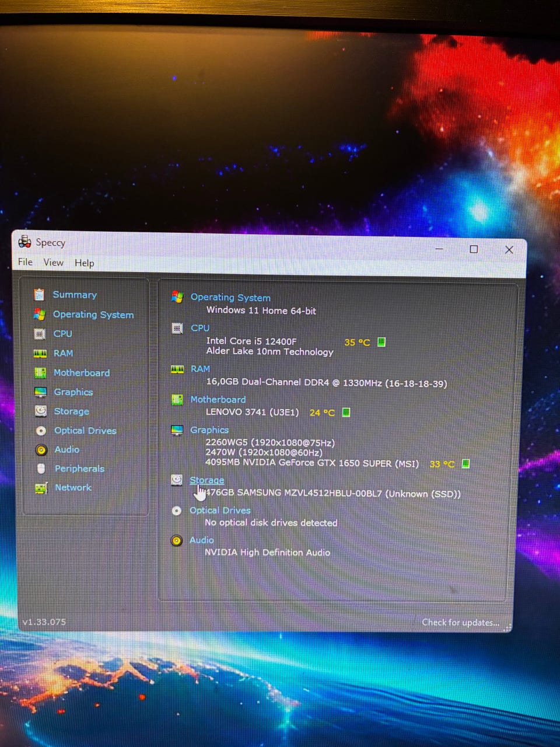This screenshot has height=747, width=560.
Task: Click the RAM stick icon in sidebar
Action: coord(40,353)
